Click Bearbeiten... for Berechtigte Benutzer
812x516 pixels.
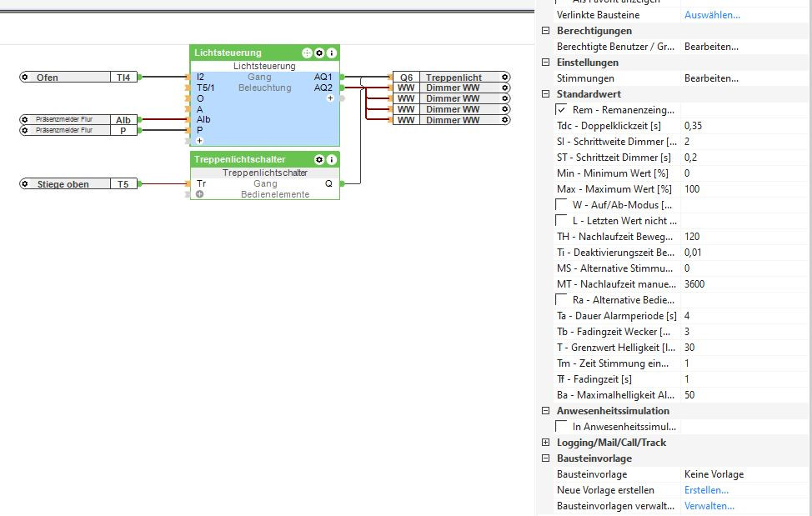pos(711,47)
